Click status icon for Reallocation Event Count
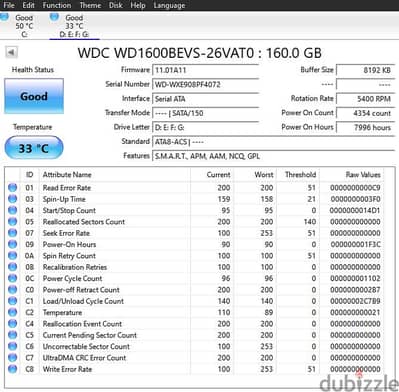 pyautogui.click(x=13, y=323)
